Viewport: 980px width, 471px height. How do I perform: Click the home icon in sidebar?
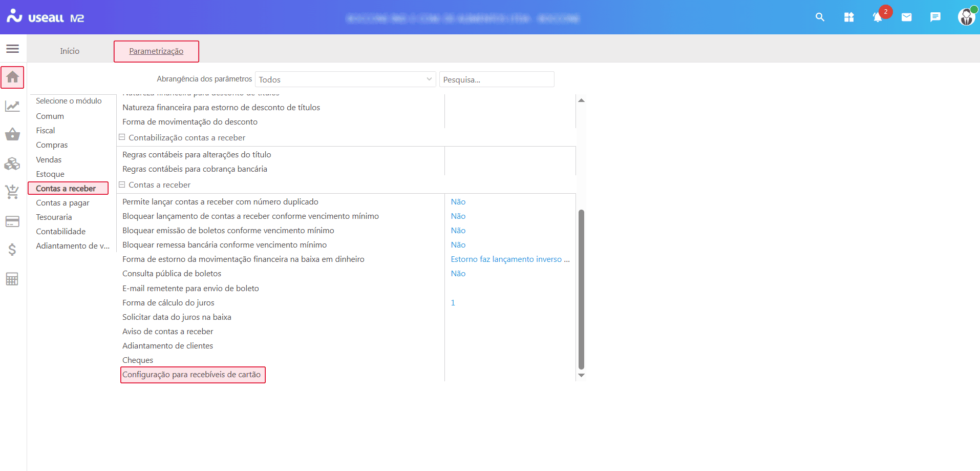tap(12, 77)
